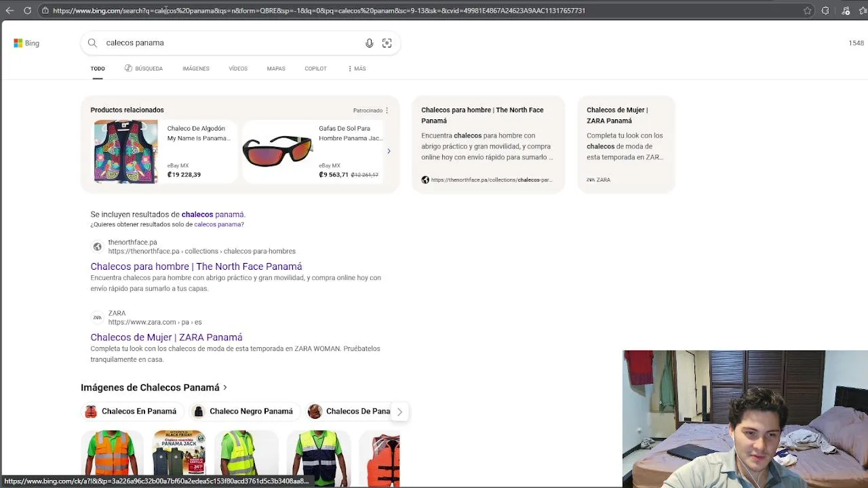
Task: Reload the page with refresh icon
Action: (27, 11)
